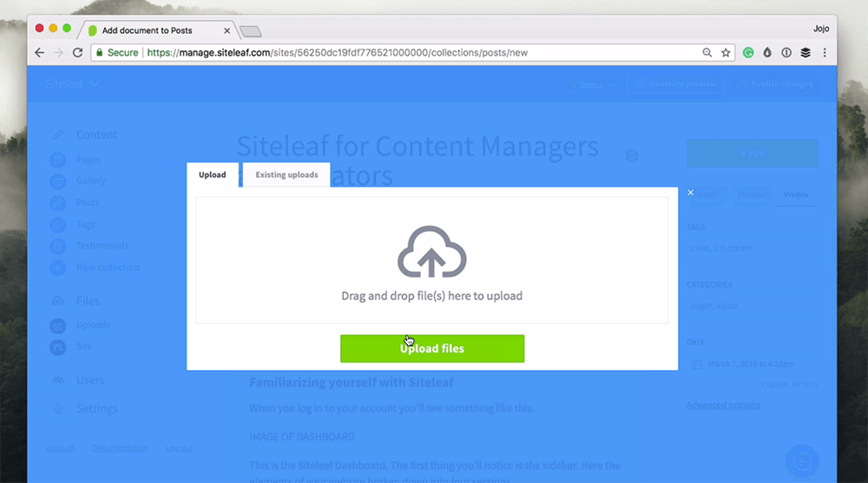Click the Categories field with sugar, spice
The image size is (868, 483).
pyautogui.click(x=752, y=306)
